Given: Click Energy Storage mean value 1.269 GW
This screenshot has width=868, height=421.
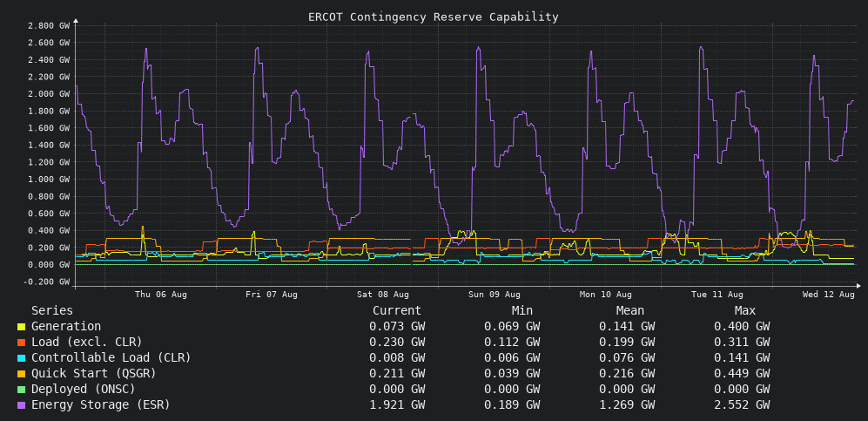Looking at the screenshot, I should click(627, 405).
